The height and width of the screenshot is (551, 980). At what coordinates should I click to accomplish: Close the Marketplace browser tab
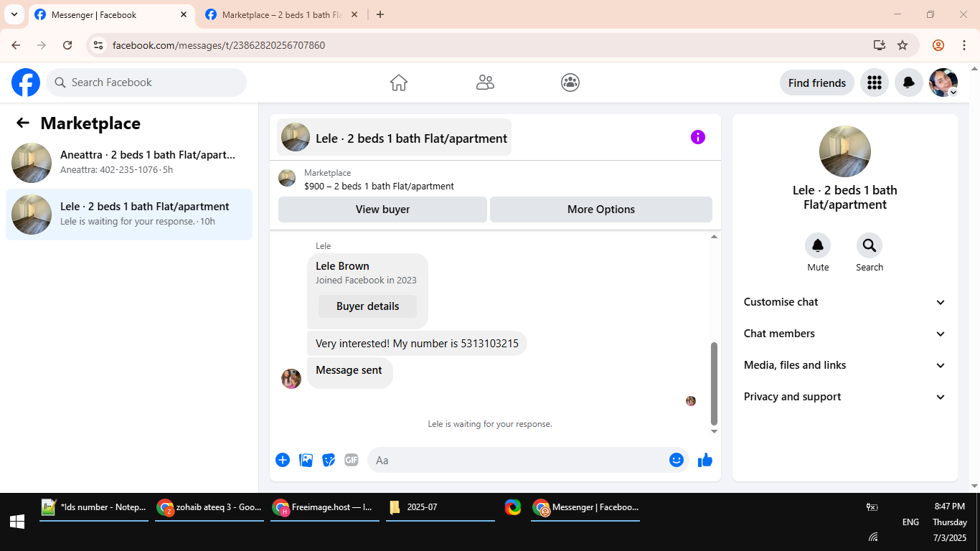tap(354, 14)
